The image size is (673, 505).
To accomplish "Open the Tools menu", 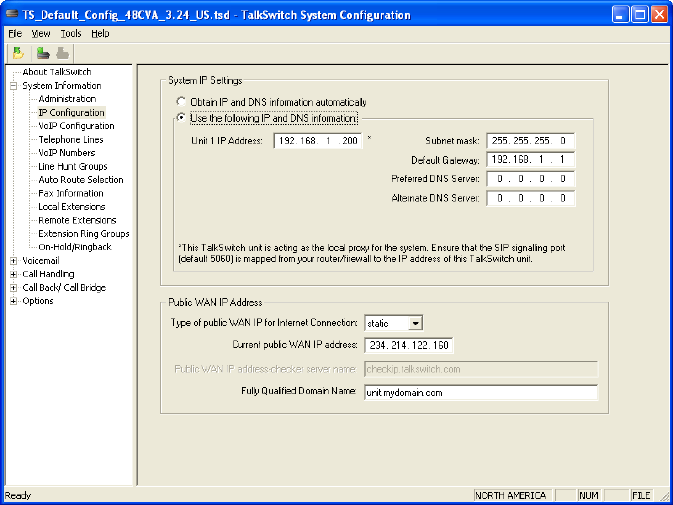I will [71, 33].
